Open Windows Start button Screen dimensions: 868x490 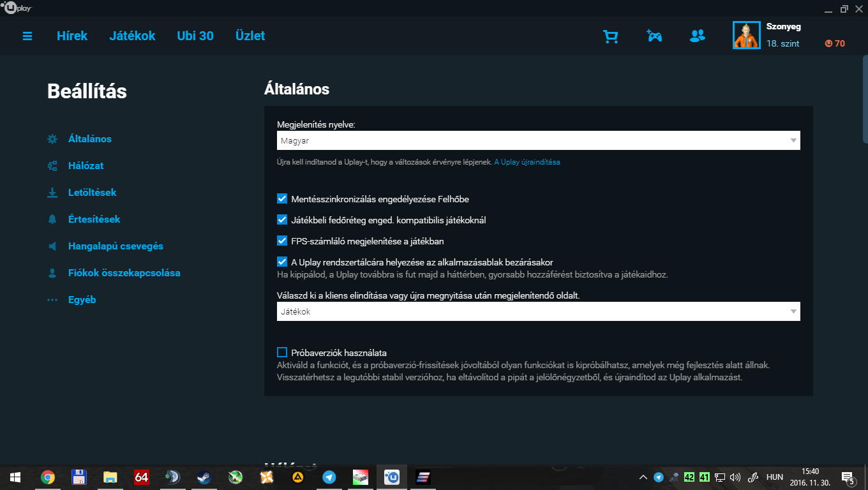coord(15,477)
